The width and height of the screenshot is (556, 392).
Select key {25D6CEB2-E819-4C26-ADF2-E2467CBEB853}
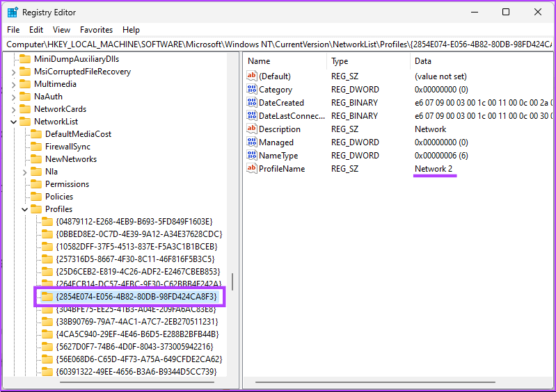[x=138, y=272]
